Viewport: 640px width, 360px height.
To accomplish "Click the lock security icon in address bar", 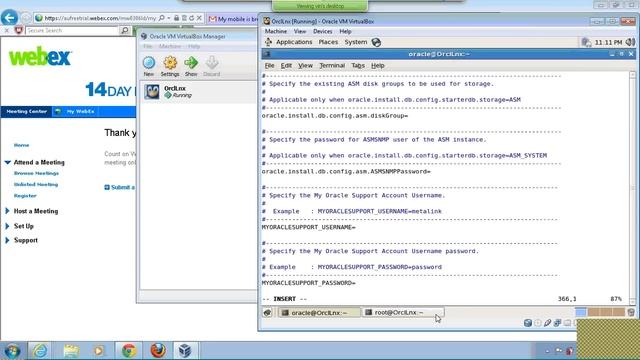I will click(x=176, y=18).
